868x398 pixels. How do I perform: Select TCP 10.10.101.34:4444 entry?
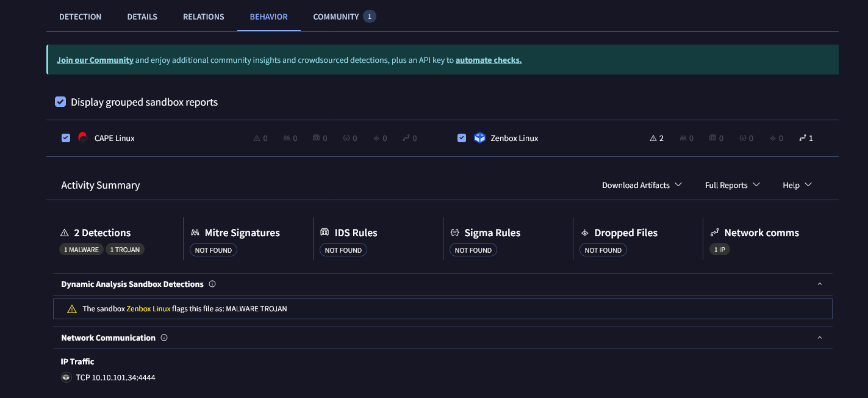[116, 378]
